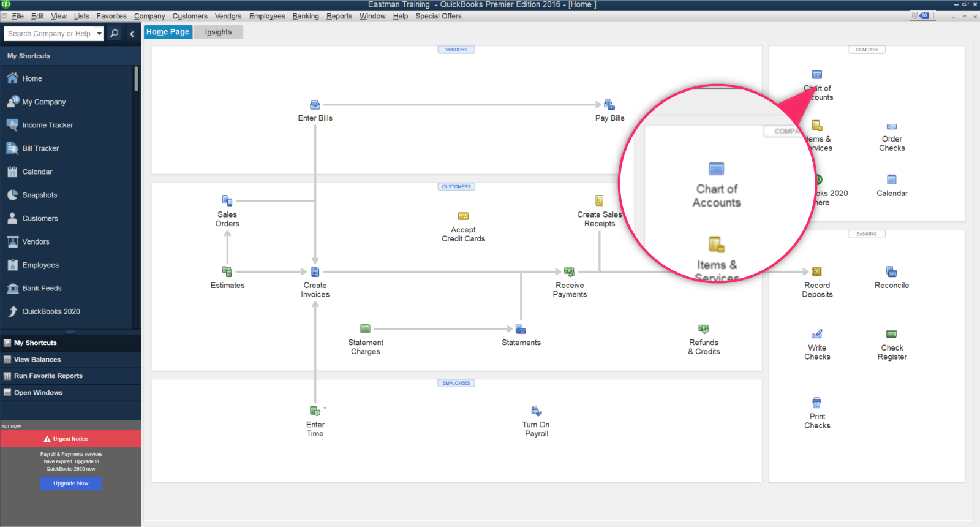Open the Pay Bills icon

point(609,105)
